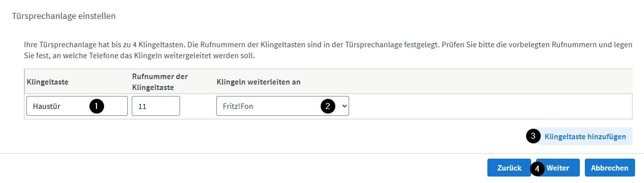
Task: Click the numbered marker 2 badge
Action: pyautogui.click(x=327, y=106)
